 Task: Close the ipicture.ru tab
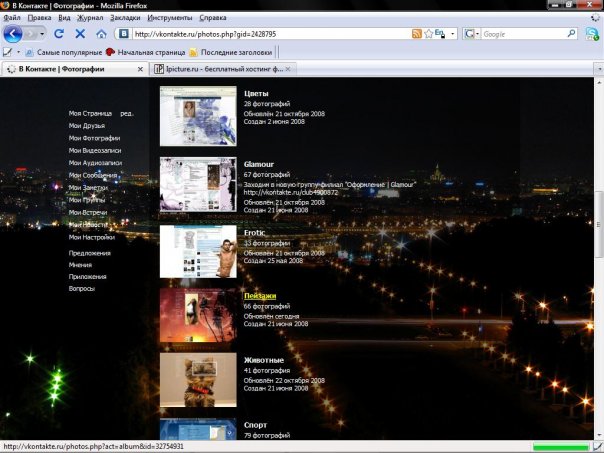click(x=288, y=69)
